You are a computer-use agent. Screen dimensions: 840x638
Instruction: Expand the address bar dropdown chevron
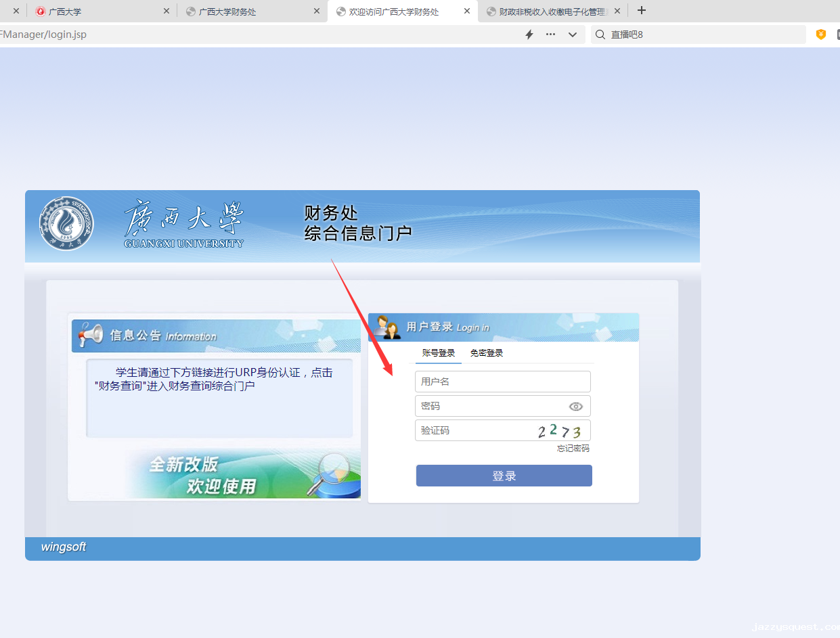pos(573,35)
